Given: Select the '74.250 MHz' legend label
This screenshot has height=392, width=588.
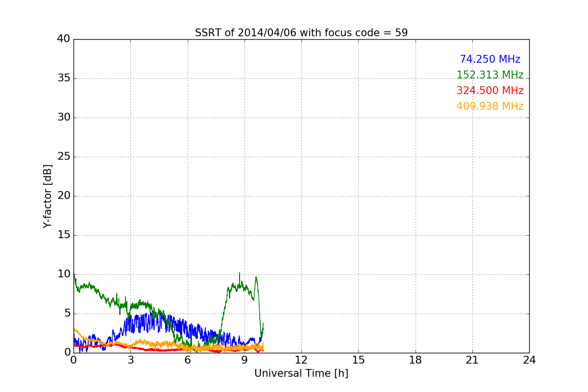Looking at the screenshot, I should coord(490,59).
